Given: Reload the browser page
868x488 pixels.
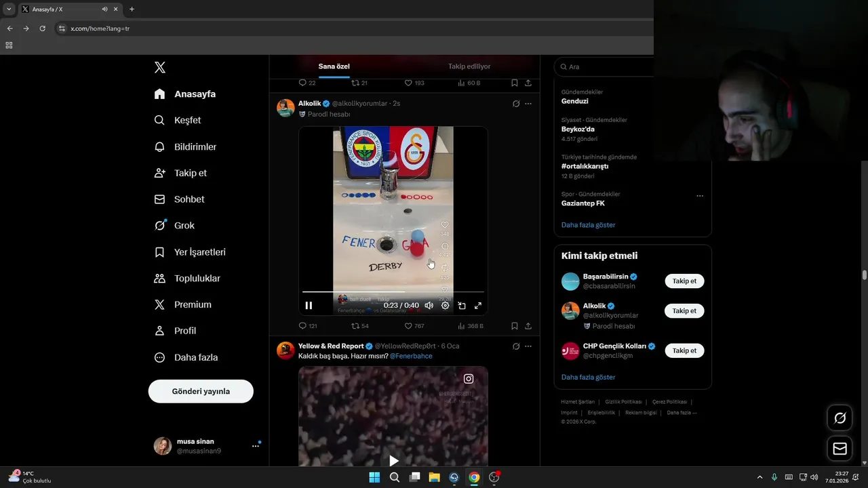Looking at the screenshot, I should (x=42, y=28).
